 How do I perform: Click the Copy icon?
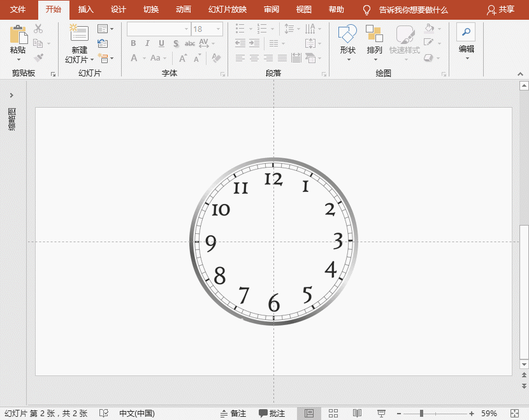coord(38,43)
